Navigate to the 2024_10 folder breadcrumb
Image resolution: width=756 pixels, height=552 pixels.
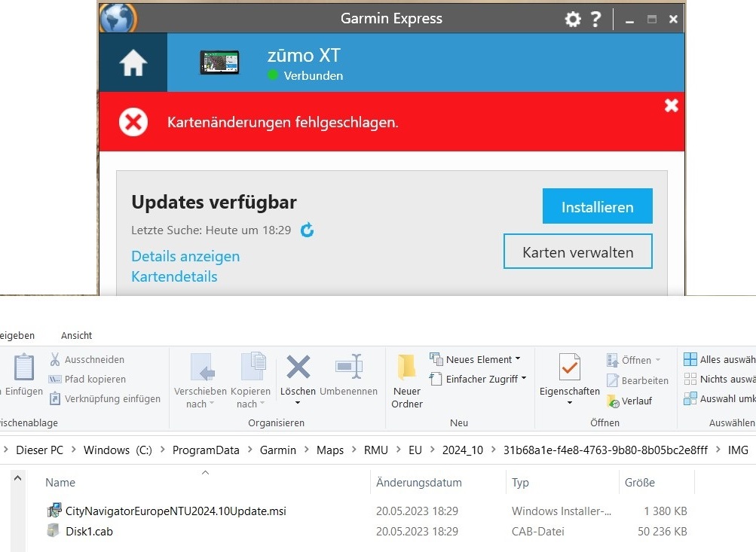(462, 450)
